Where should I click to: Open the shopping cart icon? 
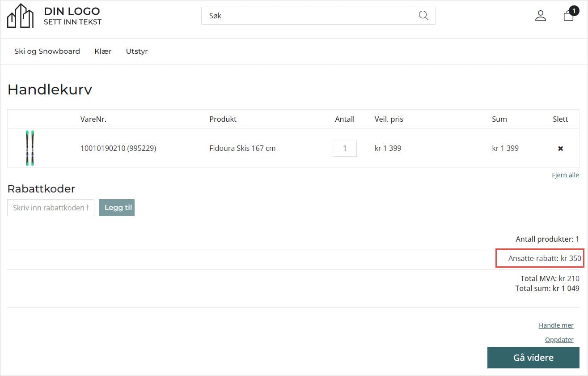[568, 16]
